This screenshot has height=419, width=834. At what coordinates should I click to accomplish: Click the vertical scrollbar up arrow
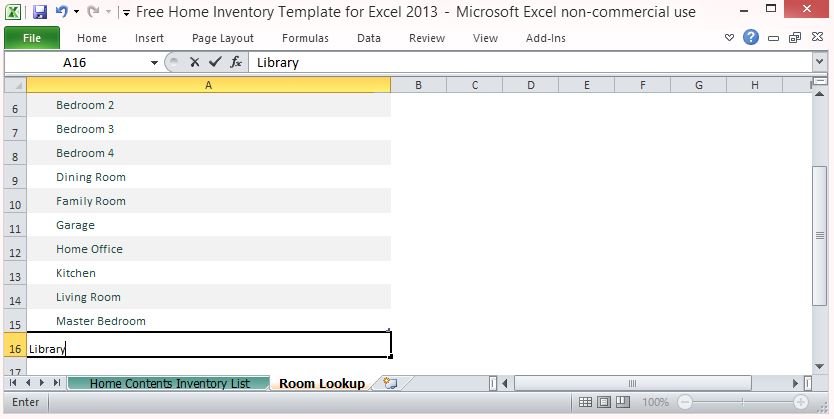820,94
